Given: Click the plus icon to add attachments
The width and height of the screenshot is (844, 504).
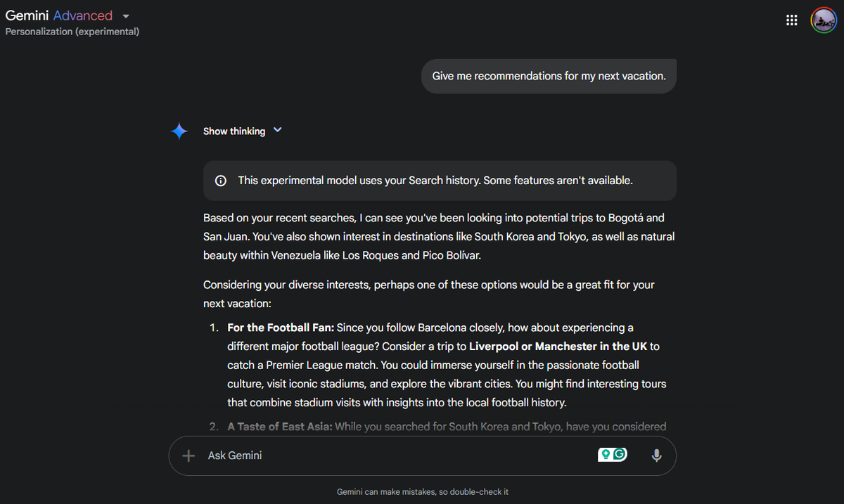Looking at the screenshot, I should coord(188,455).
